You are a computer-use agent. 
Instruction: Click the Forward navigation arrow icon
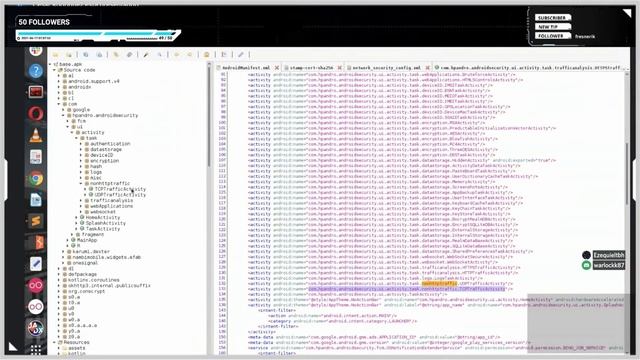190,55
